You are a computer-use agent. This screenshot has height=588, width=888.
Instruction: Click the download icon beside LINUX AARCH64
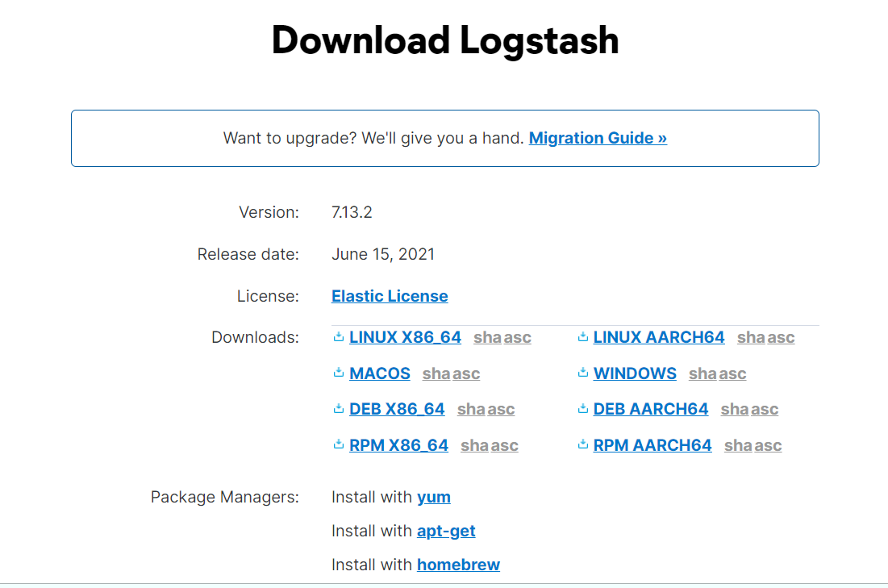coord(583,337)
